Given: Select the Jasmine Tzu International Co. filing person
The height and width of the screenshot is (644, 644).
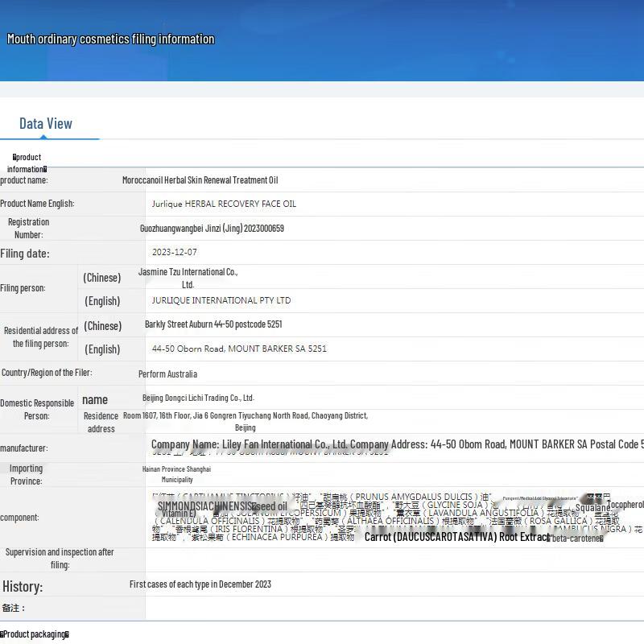Looking at the screenshot, I should [188, 278].
